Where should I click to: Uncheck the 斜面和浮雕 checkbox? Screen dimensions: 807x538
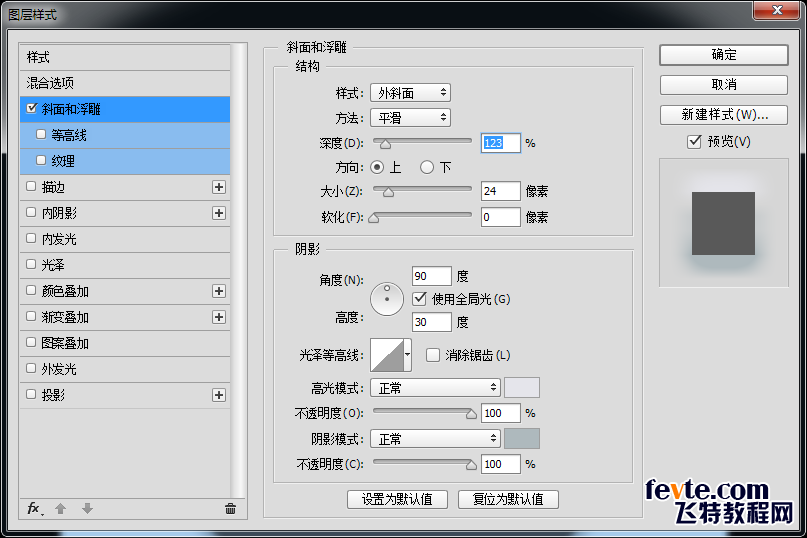click(32, 108)
